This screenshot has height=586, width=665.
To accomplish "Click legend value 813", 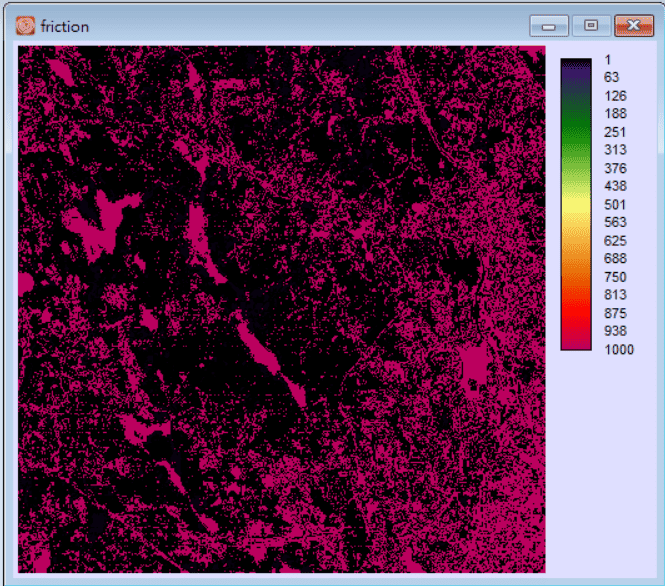I will tap(615, 295).
